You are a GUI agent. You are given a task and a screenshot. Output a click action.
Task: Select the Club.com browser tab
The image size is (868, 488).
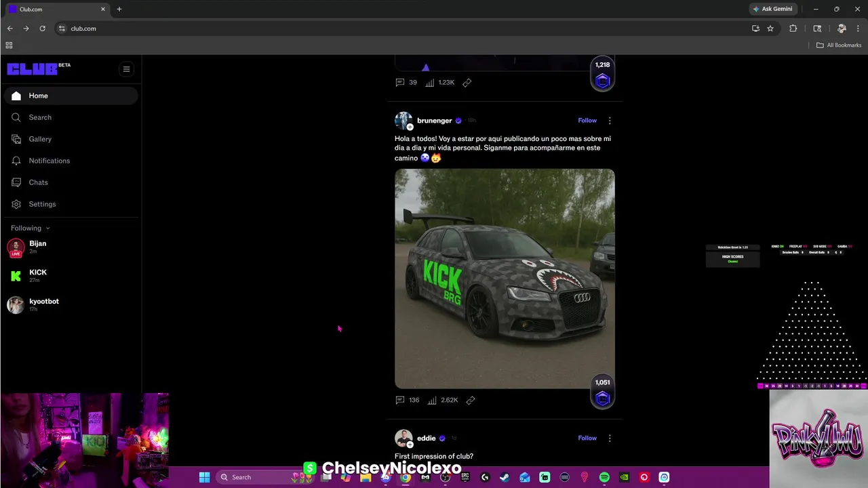pyautogui.click(x=56, y=9)
